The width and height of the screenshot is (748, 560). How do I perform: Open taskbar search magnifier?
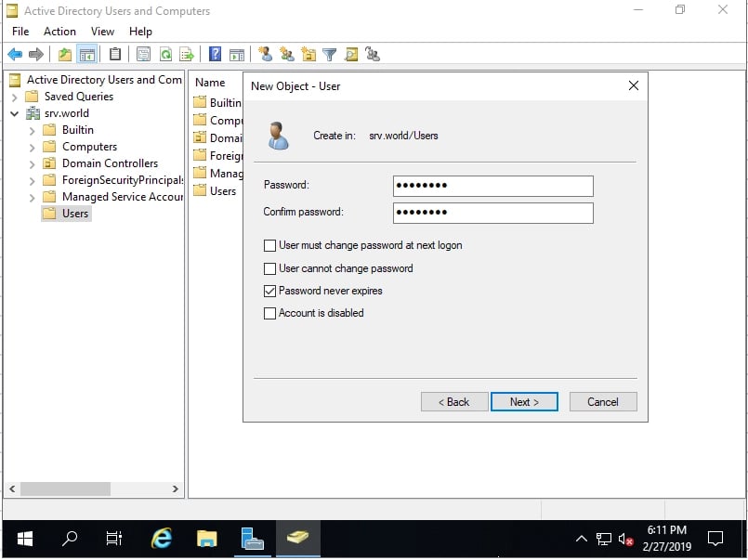[x=70, y=539]
